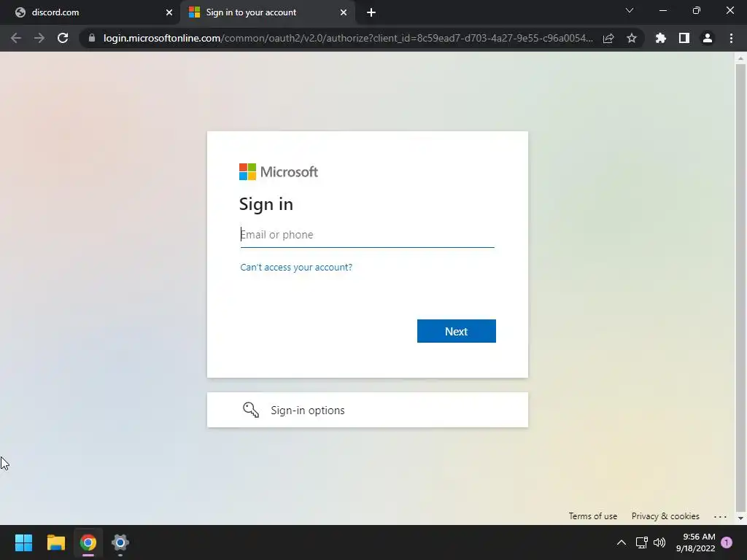Open a new tab with plus button
This screenshot has width=747, height=560.
(371, 12)
